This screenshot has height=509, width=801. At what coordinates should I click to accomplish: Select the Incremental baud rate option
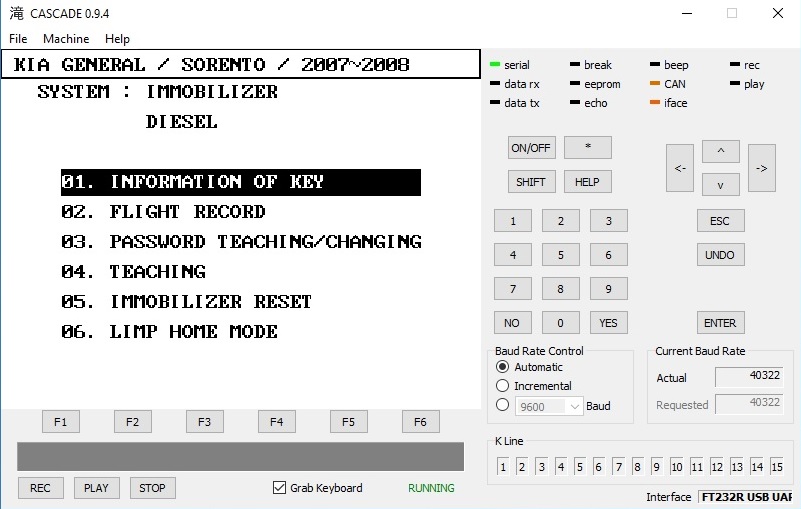pyautogui.click(x=503, y=386)
